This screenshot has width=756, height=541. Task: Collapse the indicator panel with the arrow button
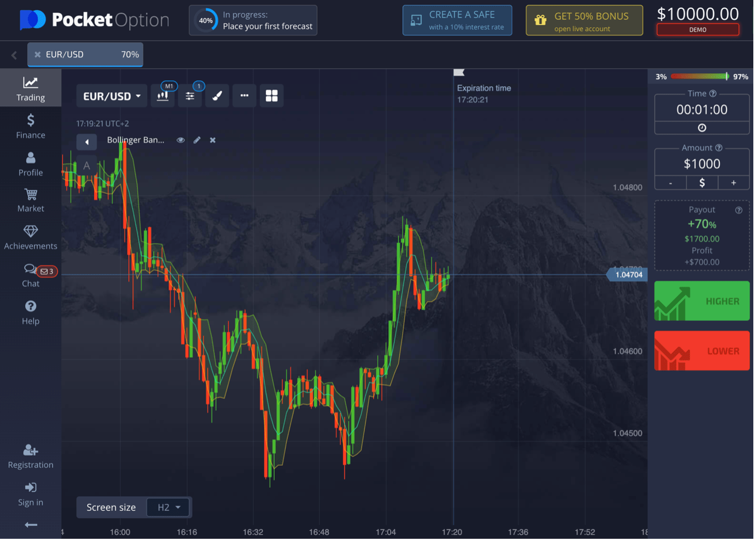point(86,142)
